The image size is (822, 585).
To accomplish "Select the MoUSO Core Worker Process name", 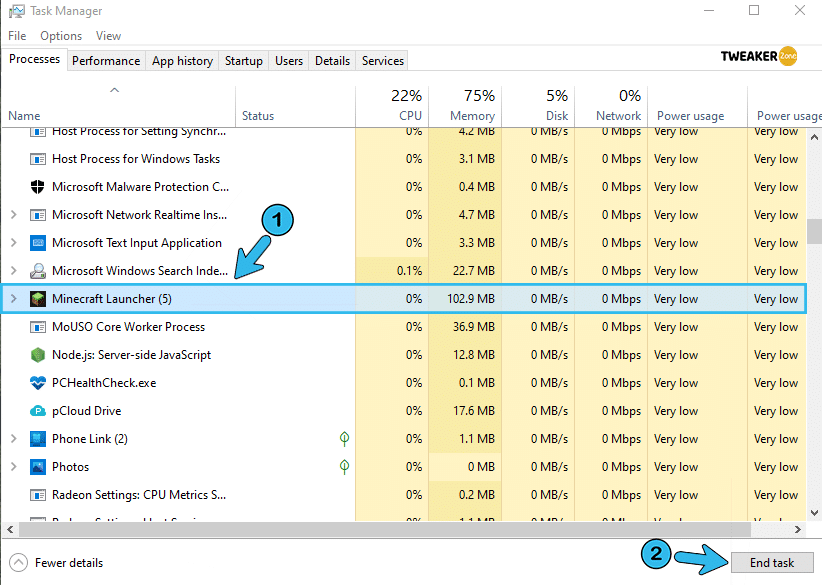I will pos(128,327).
